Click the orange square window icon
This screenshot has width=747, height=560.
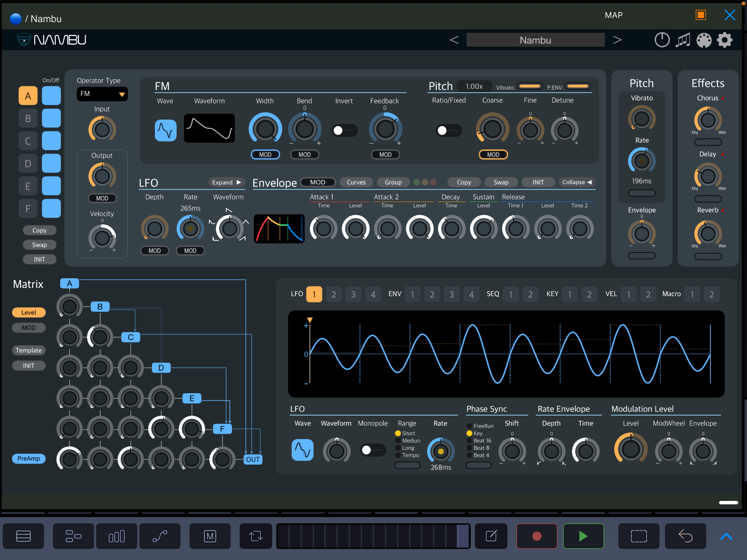[x=701, y=15]
